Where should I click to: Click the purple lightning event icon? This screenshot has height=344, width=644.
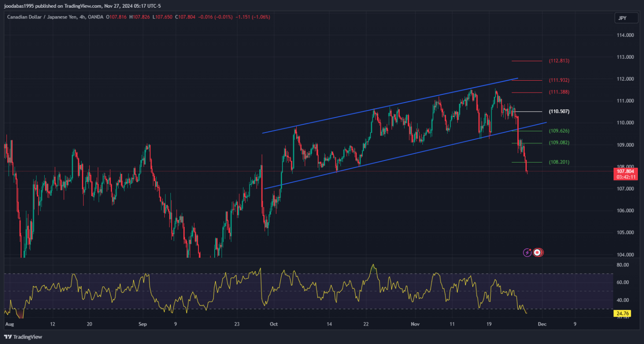527,253
